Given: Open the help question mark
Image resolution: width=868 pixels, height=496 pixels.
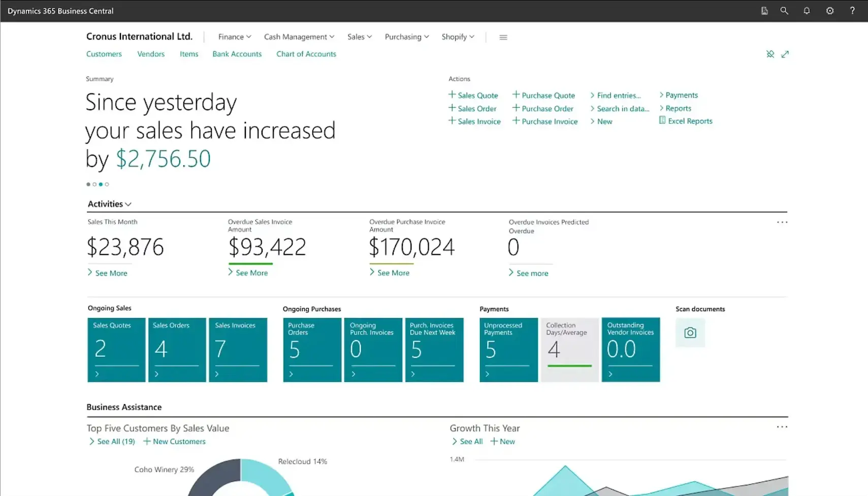Looking at the screenshot, I should [x=852, y=10].
